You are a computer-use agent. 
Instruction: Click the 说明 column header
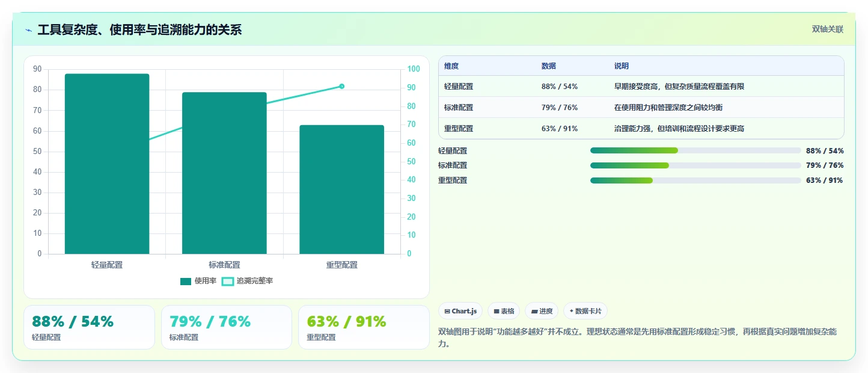click(x=622, y=66)
